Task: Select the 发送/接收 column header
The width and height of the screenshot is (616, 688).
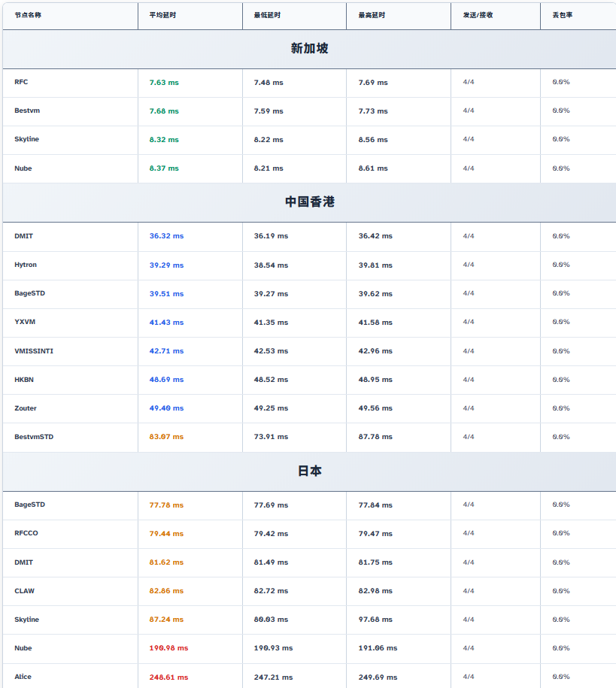Action: click(478, 15)
